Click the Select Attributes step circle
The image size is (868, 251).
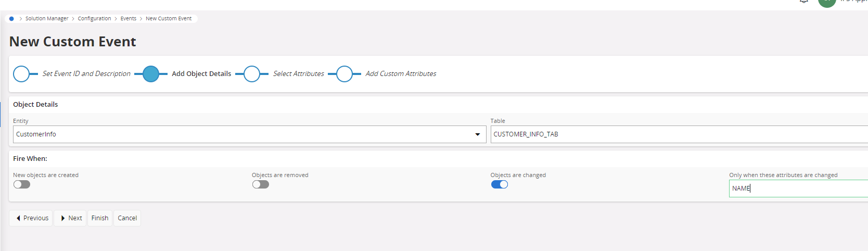pyautogui.click(x=252, y=74)
